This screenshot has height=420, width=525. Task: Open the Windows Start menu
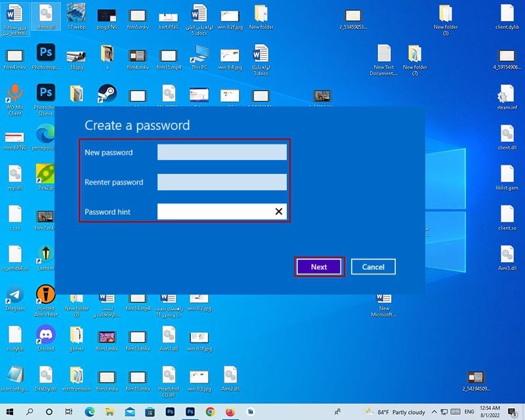click(10, 411)
